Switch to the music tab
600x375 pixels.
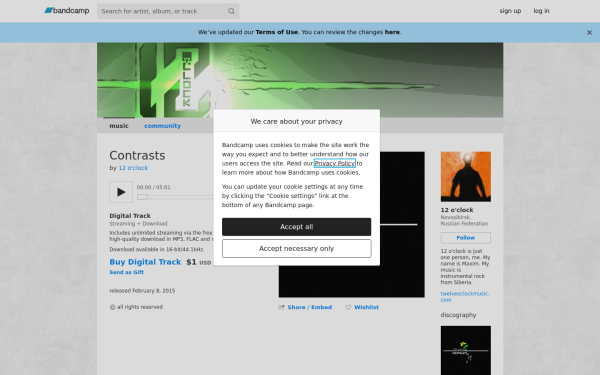(x=119, y=126)
